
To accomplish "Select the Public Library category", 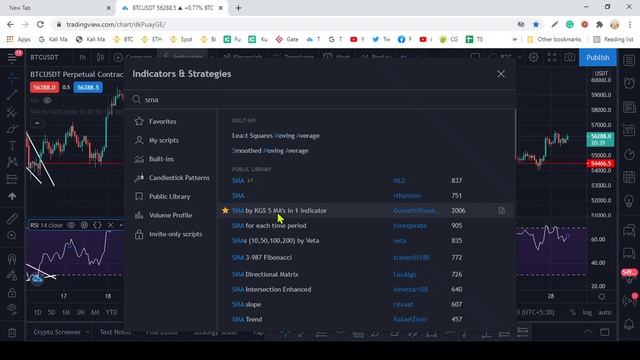I will 170,196.
